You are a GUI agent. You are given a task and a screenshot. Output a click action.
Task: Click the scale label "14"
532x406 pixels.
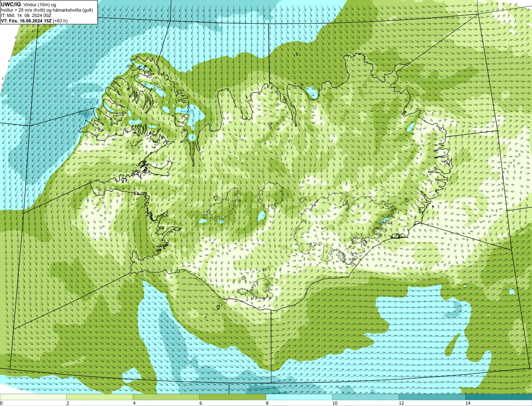pyautogui.click(x=468, y=403)
